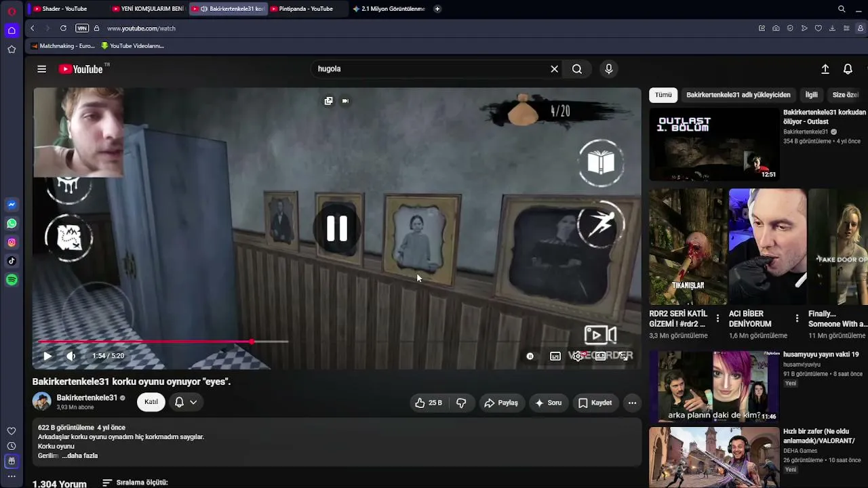Clear the hugola search text
The width and height of the screenshot is (868, 488).
point(554,69)
